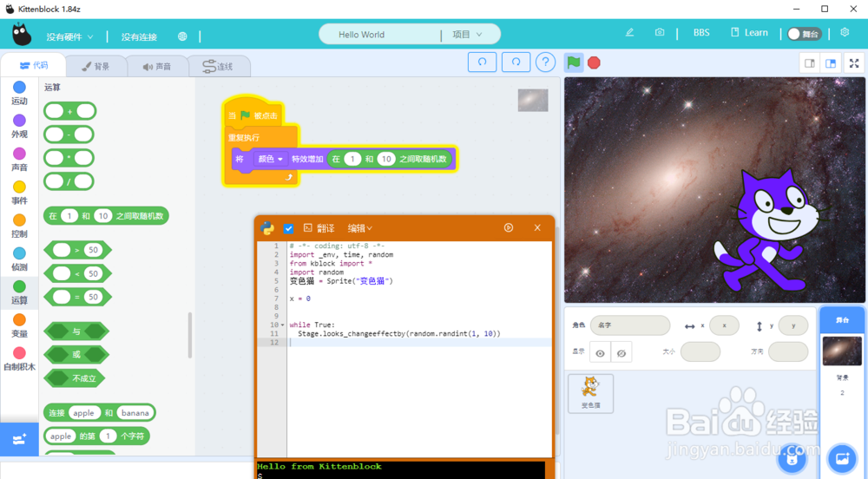Image resolution: width=868 pixels, height=479 pixels.
Task: Switch to the 连线 wiring tab
Action: (x=218, y=66)
